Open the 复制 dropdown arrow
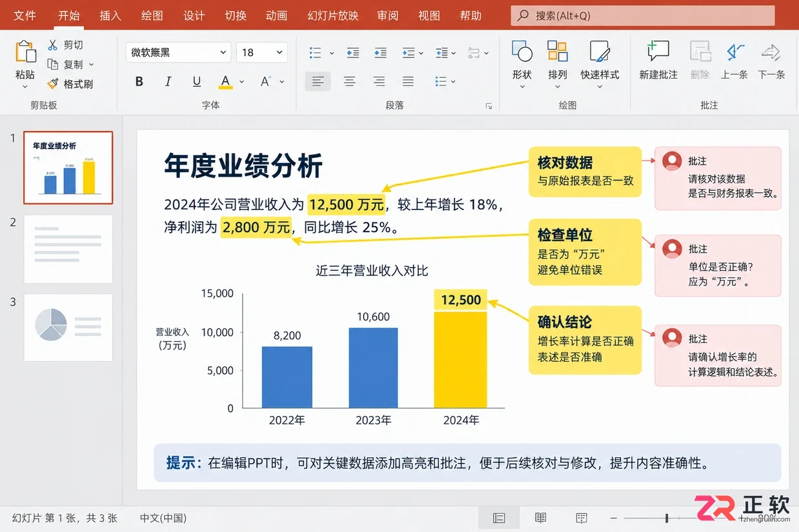This screenshot has height=532, width=799. [x=91, y=64]
